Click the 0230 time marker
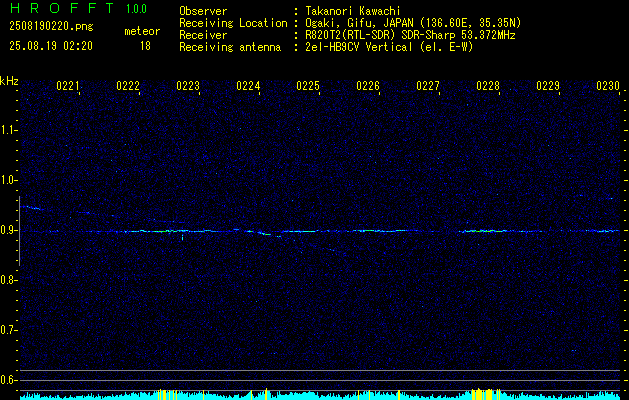The image size is (629, 400). point(608,86)
